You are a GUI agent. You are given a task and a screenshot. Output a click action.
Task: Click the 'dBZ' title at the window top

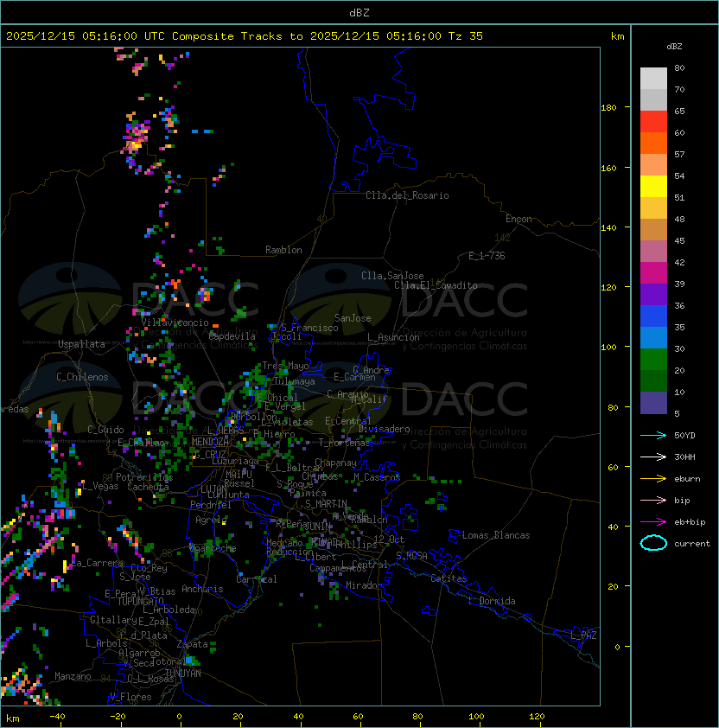click(x=359, y=13)
